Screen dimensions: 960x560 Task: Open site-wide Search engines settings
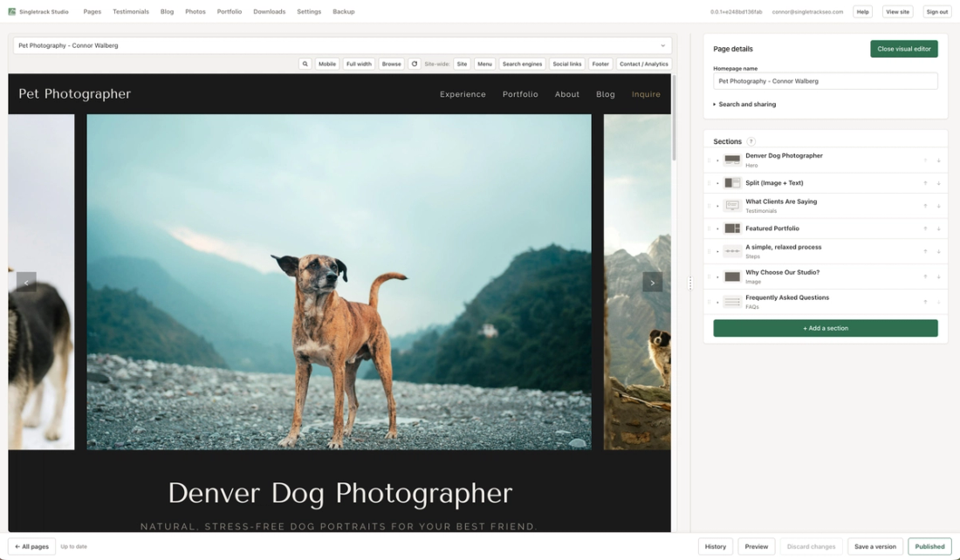coord(522,64)
